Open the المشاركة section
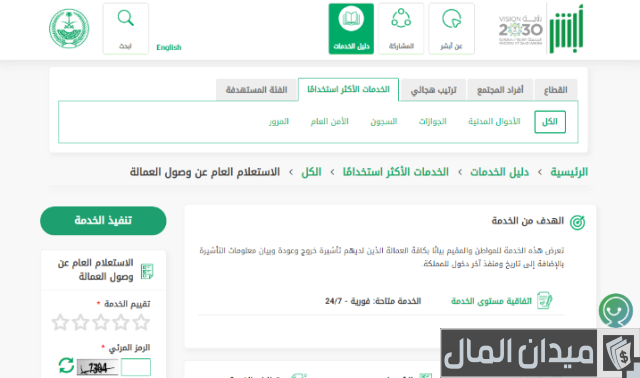The width and height of the screenshot is (640, 378). click(401, 29)
